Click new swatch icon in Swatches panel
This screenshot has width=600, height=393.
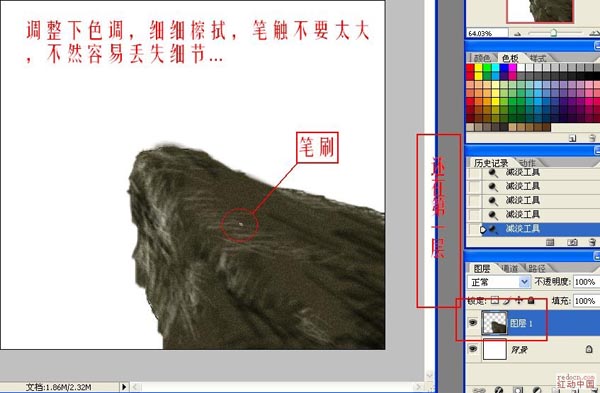pos(572,138)
